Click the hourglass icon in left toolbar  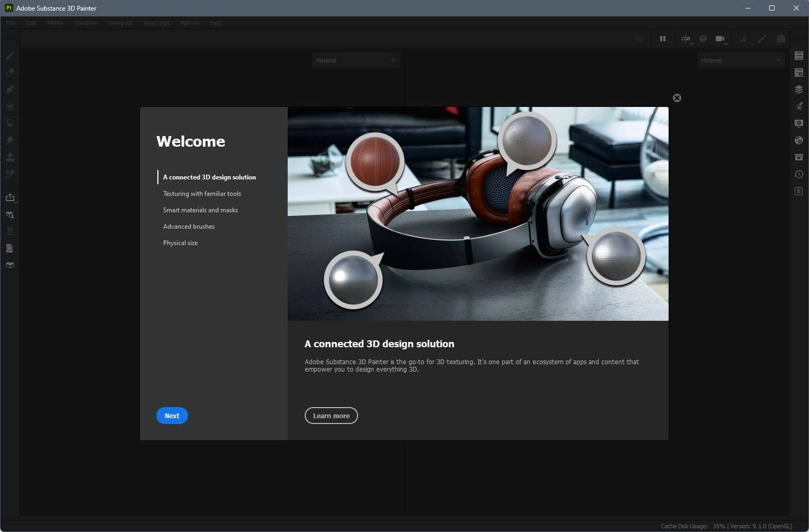10,231
